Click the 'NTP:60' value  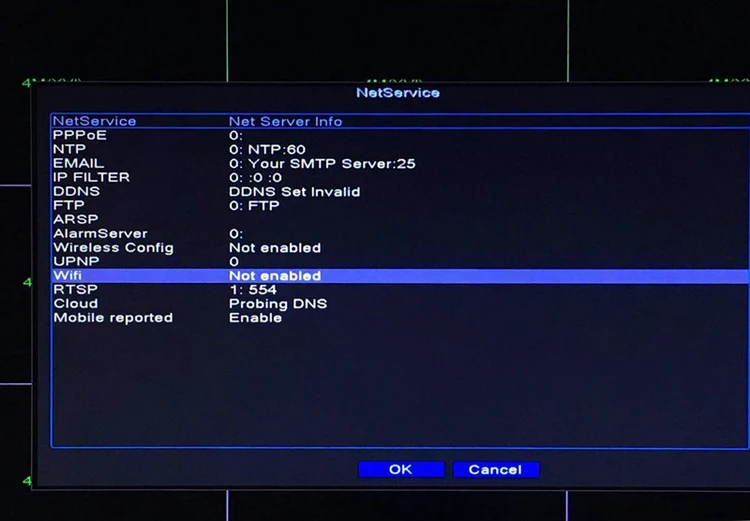point(276,150)
